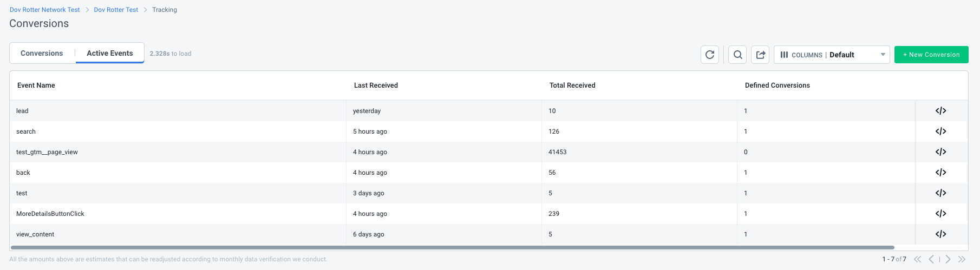Viewport: 980px width, 270px height.
Task: Click the export share icon
Action: (760, 55)
